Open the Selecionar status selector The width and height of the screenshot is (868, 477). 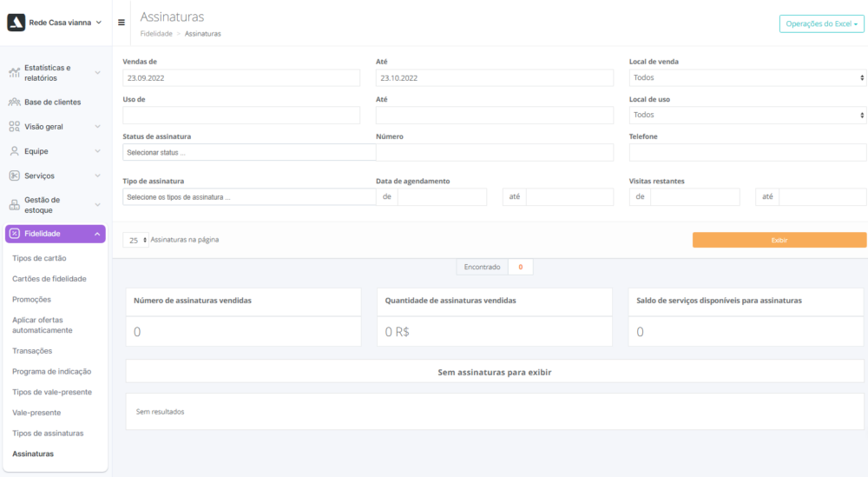click(x=249, y=152)
